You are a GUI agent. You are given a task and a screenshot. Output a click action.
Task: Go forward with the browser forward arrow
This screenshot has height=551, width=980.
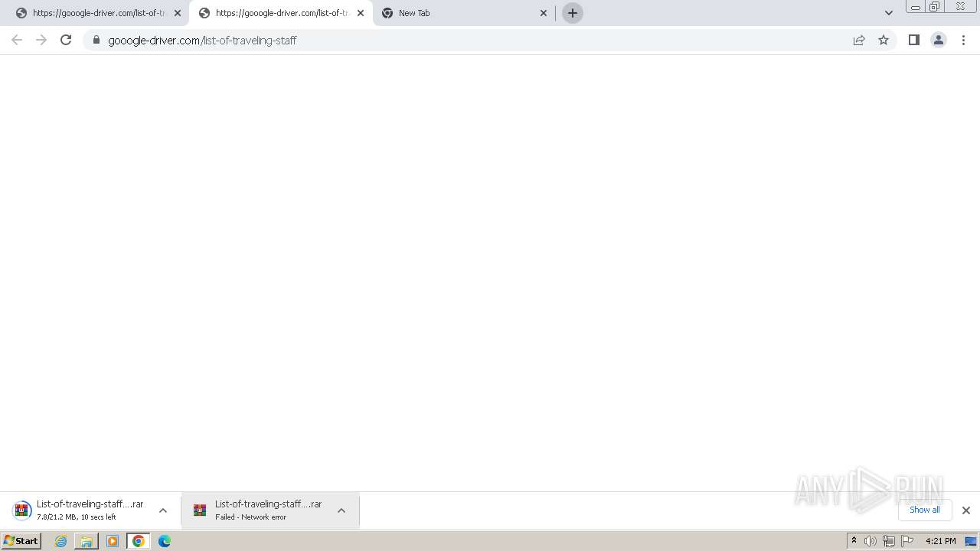41,40
